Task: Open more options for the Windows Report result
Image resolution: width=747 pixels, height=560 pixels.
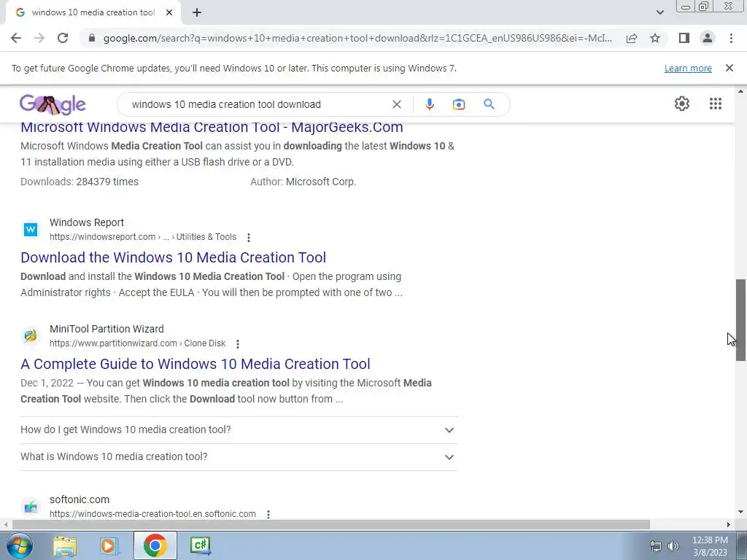Action: (x=248, y=237)
